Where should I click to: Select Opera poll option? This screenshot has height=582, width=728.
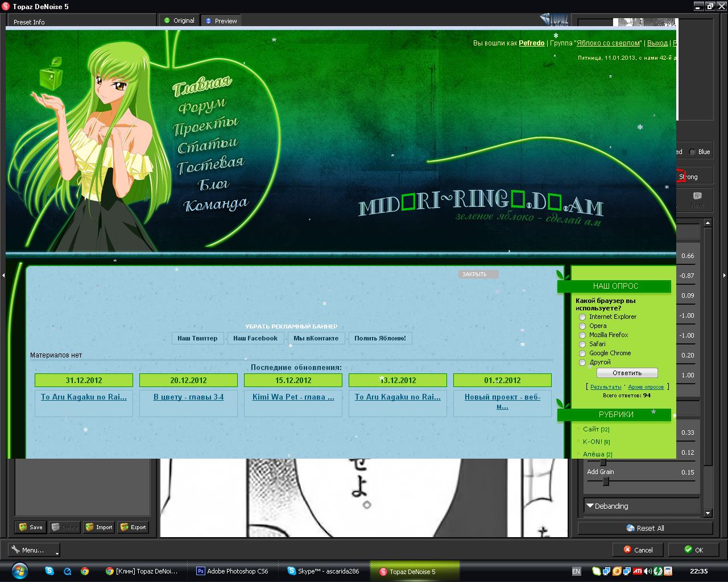pos(582,326)
